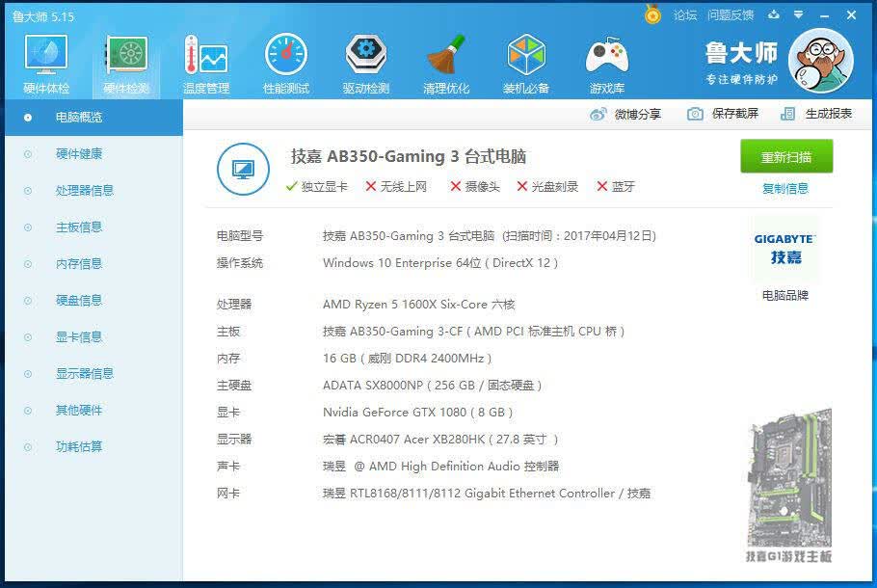Click the 保存截屏 camera screenshot button
The height and width of the screenshot is (588, 877).
tap(723, 114)
